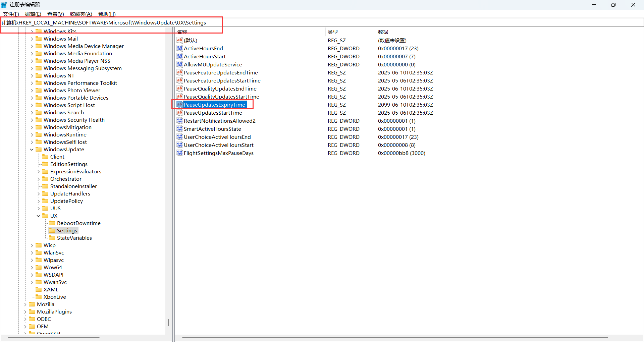Open the 收藏夹(A) menu
The height and width of the screenshot is (342, 644).
[x=81, y=14]
